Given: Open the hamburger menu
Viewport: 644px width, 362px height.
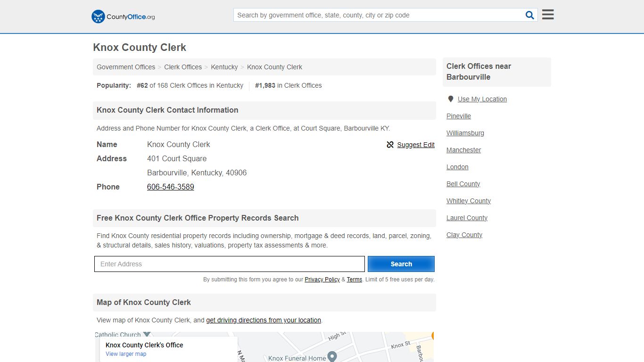Looking at the screenshot, I should pos(548,15).
